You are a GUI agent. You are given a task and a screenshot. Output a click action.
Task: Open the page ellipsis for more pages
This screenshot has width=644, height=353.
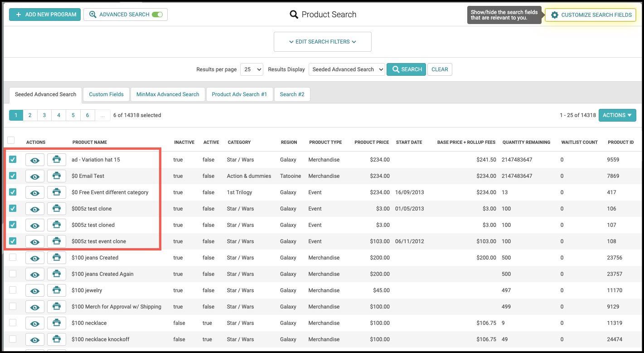click(103, 115)
